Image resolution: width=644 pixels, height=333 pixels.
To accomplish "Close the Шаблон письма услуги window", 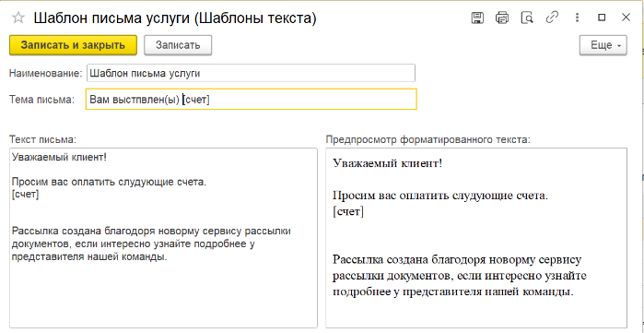I will coord(626,18).
